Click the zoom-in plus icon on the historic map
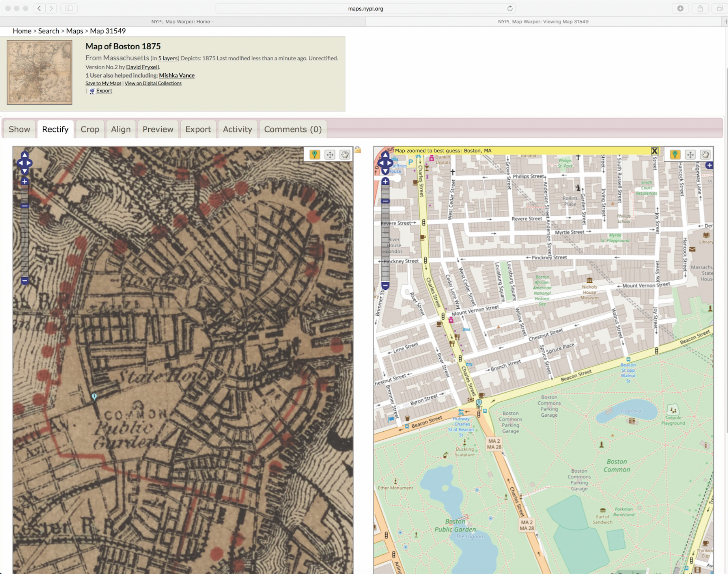728x574 pixels. 24,181
